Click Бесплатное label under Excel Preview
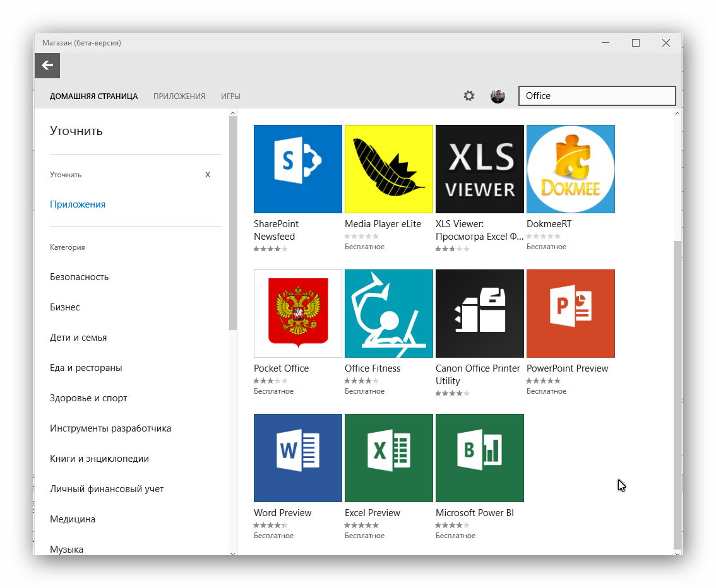The image size is (716, 588). tap(364, 536)
